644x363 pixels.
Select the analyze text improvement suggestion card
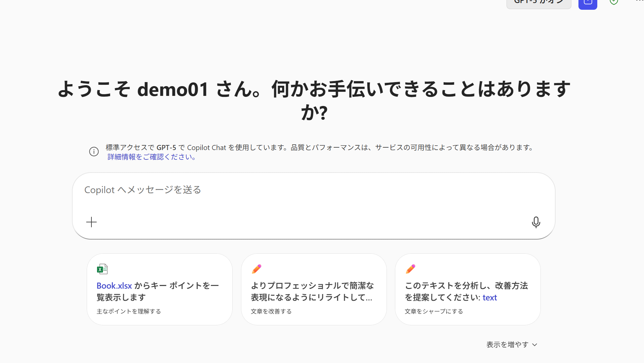click(468, 289)
